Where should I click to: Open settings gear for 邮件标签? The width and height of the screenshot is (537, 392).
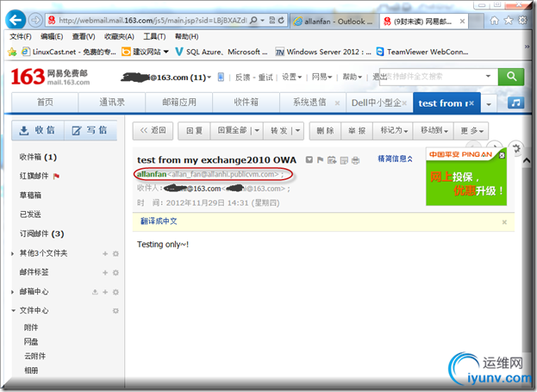[x=116, y=273]
